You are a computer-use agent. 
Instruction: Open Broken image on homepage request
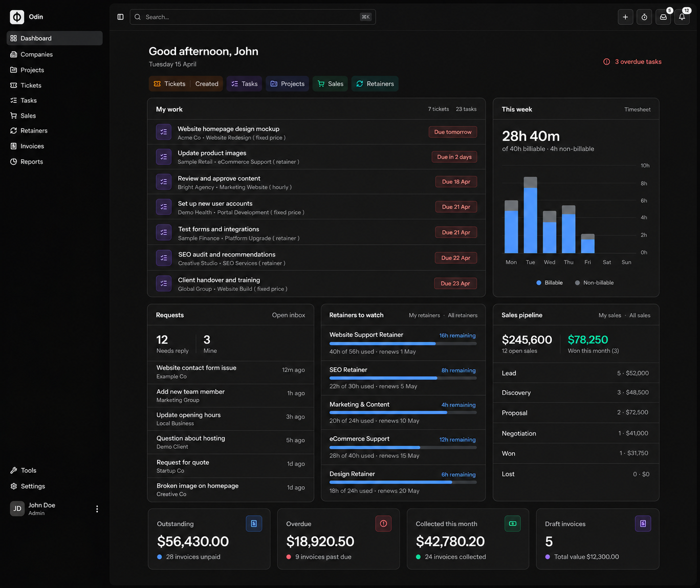coord(230,490)
